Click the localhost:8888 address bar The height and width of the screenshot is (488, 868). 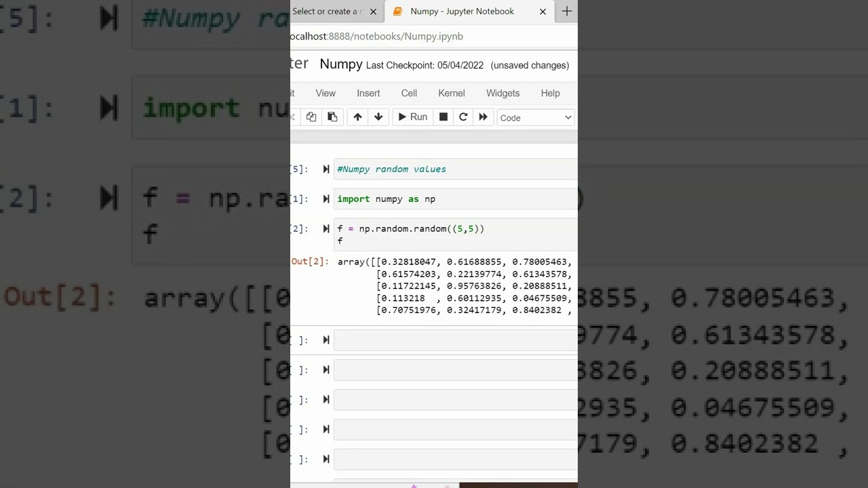433,36
